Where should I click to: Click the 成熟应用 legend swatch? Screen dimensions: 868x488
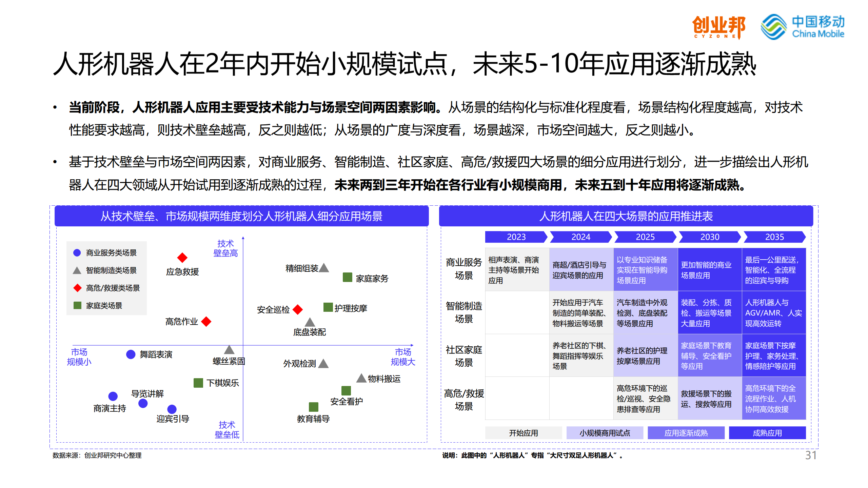tap(768, 433)
